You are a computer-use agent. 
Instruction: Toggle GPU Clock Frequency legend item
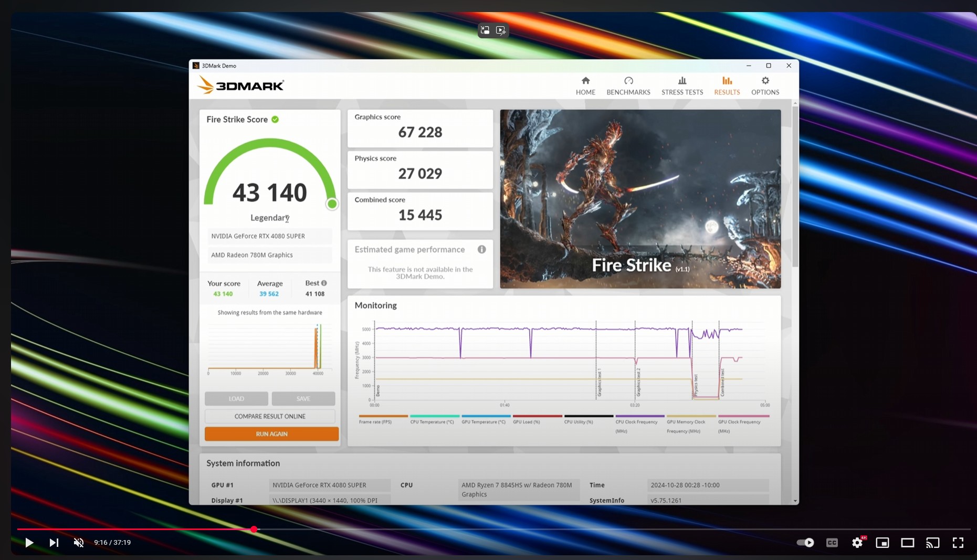tap(742, 424)
